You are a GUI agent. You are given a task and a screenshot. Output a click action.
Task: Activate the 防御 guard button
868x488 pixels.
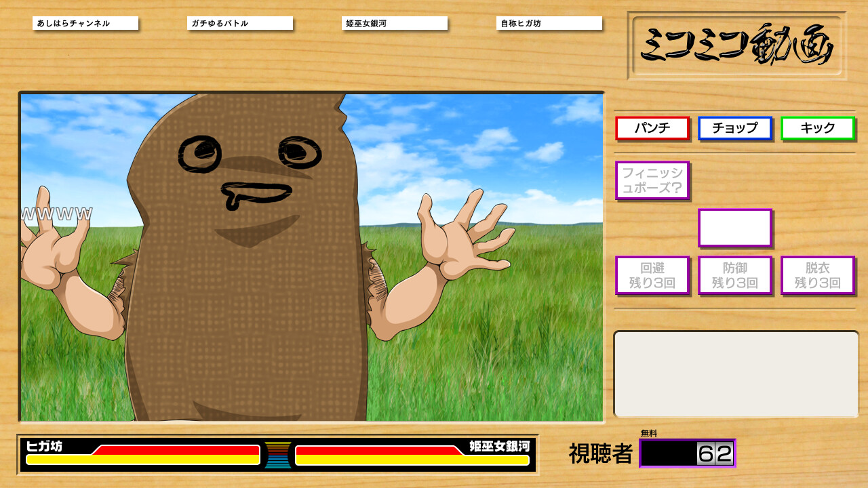pos(735,275)
